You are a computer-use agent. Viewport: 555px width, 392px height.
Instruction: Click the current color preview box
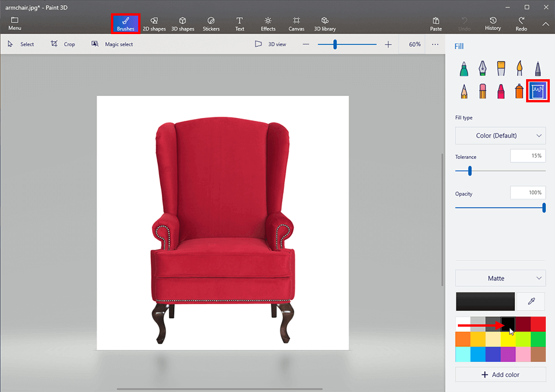click(x=485, y=301)
